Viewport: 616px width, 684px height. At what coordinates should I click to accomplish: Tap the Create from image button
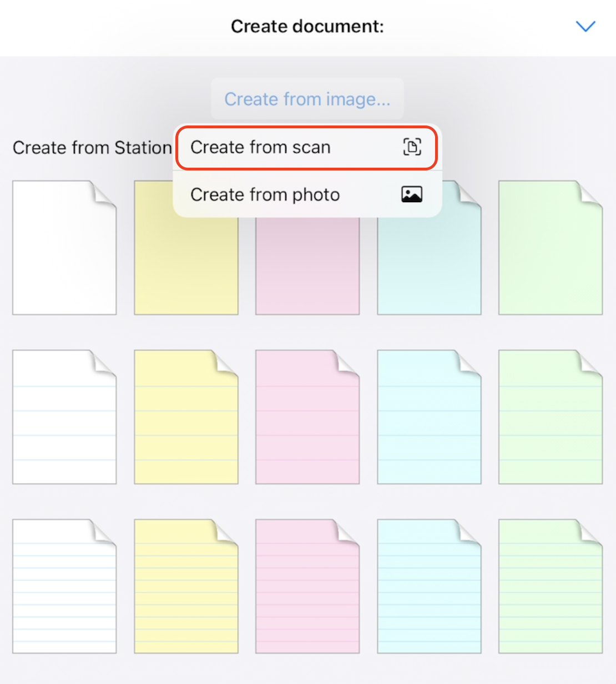pyautogui.click(x=307, y=99)
